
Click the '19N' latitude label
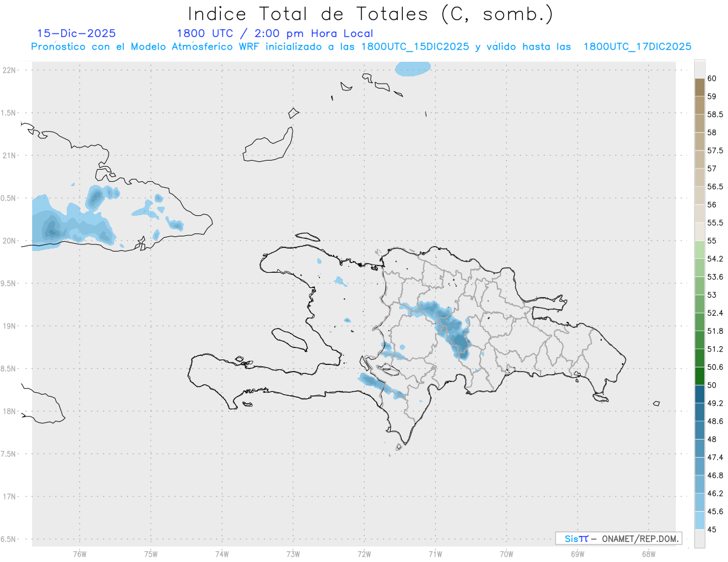pyautogui.click(x=10, y=326)
